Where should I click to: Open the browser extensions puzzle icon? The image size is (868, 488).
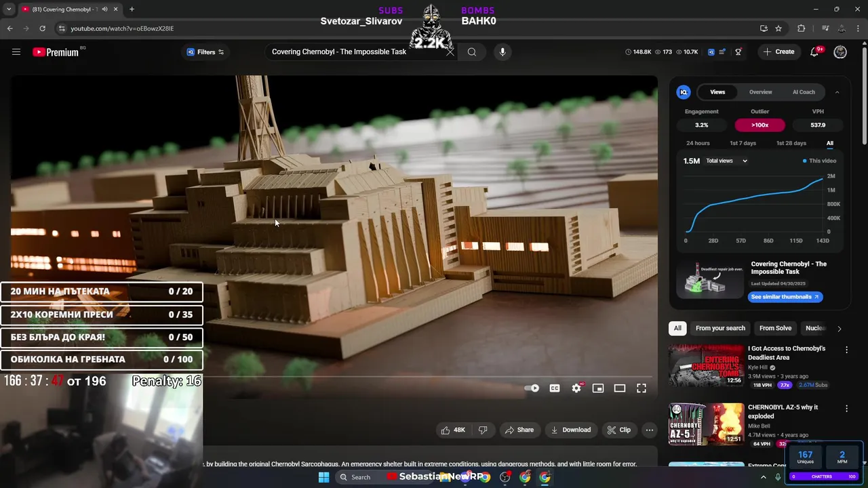(801, 28)
